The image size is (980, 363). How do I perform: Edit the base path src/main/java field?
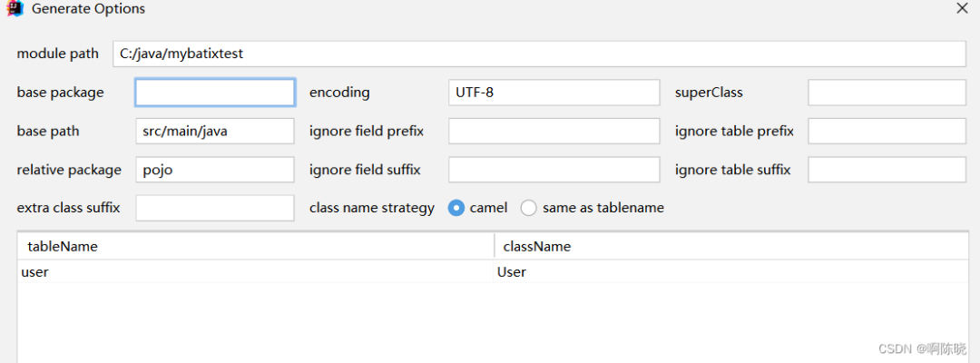pos(215,132)
